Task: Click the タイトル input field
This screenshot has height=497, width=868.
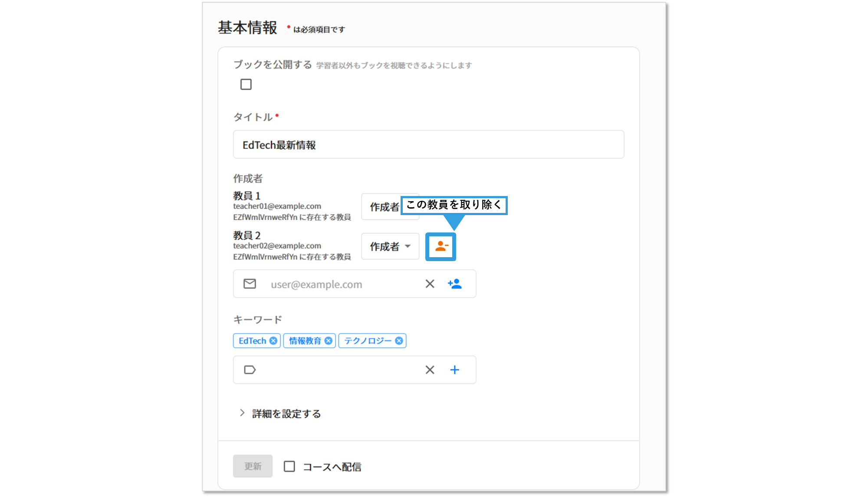Action: [x=428, y=144]
